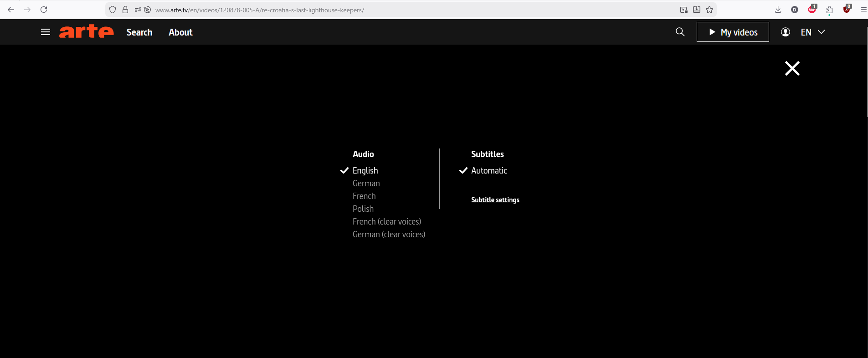868x358 pixels.
Task: Select English audio track
Action: coord(365,170)
